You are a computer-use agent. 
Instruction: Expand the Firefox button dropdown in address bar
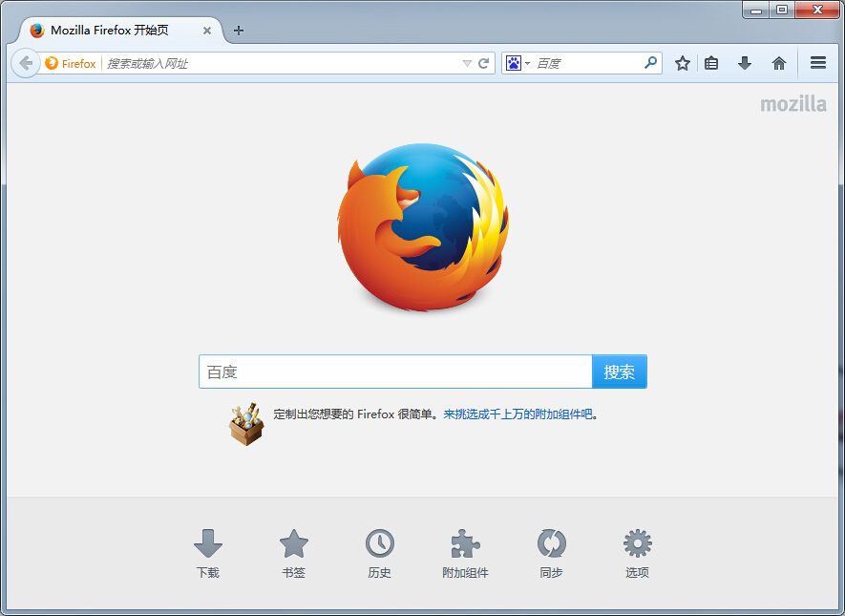pos(71,63)
